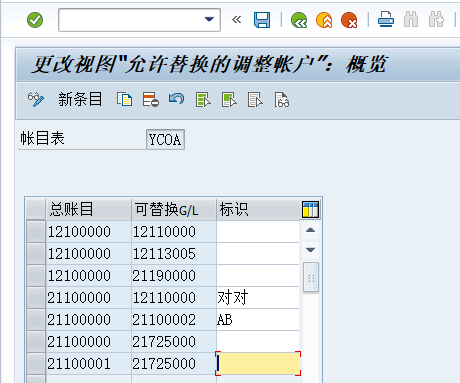Screen dimensions: 460x383
Task: Click the document with glasses icon
Action: 282,100
